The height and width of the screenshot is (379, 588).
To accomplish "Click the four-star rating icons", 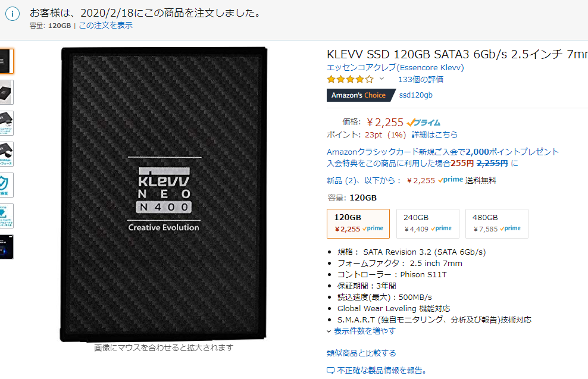I will [x=351, y=79].
